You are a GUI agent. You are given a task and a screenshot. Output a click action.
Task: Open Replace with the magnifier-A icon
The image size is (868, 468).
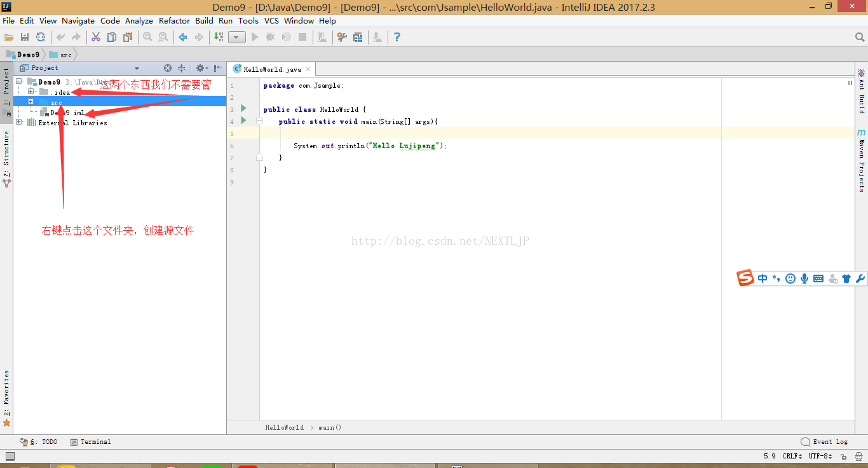[x=163, y=37]
